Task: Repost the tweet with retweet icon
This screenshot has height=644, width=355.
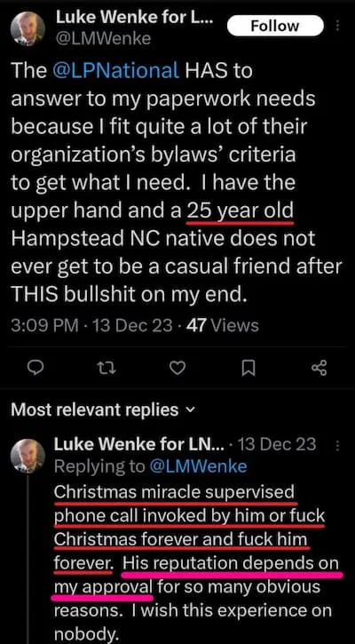Action: (x=108, y=369)
